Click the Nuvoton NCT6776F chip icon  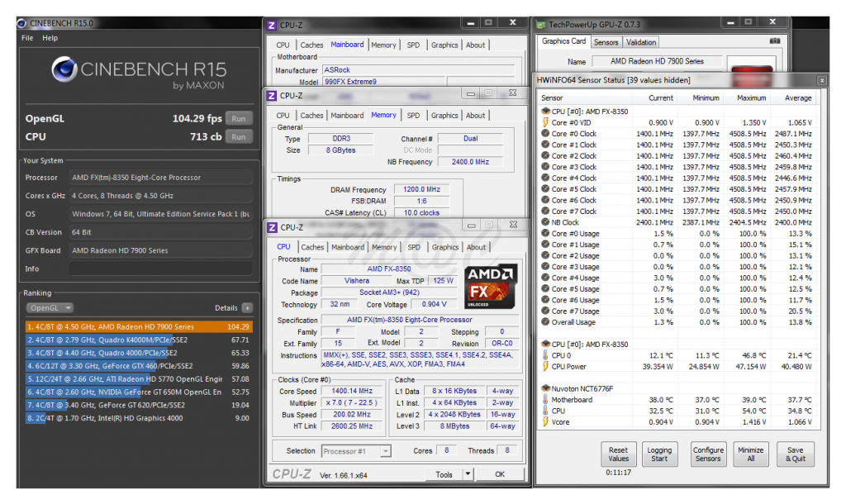click(545, 388)
